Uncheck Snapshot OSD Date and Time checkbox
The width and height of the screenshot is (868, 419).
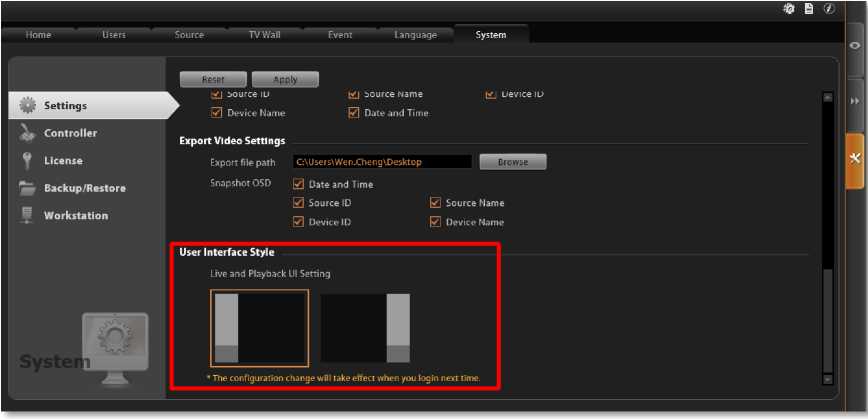pyautogui.click(x=298, y=184)
